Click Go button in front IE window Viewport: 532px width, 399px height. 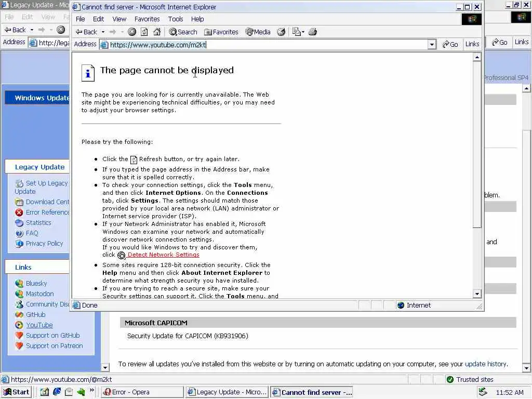tap(450, 45)
